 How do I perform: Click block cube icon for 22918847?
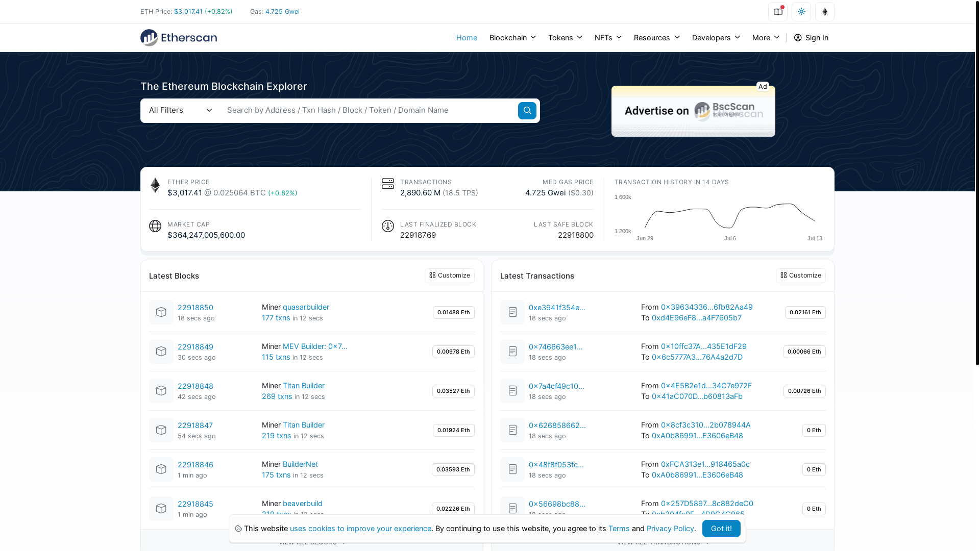coord(161,430)
